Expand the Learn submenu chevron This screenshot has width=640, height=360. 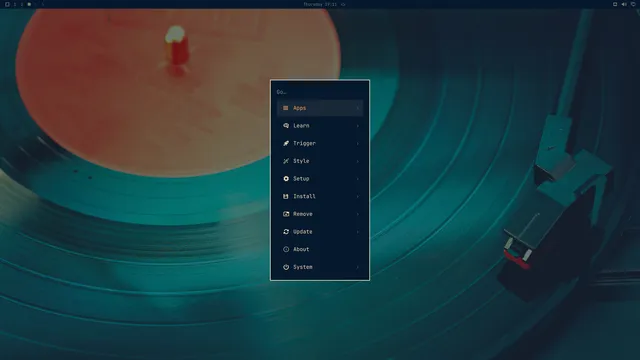coord(358,126)
